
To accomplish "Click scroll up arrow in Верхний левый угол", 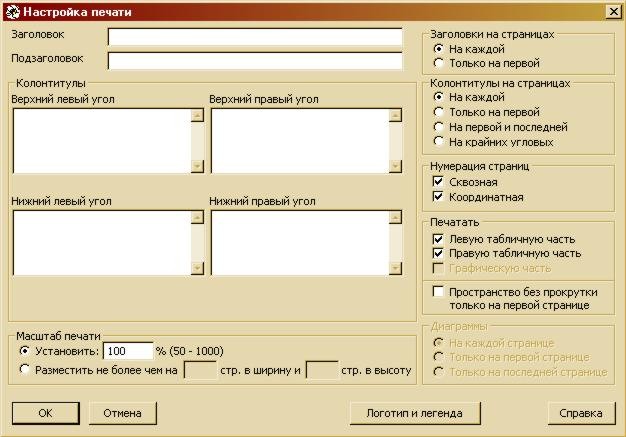I will [197, 115].
